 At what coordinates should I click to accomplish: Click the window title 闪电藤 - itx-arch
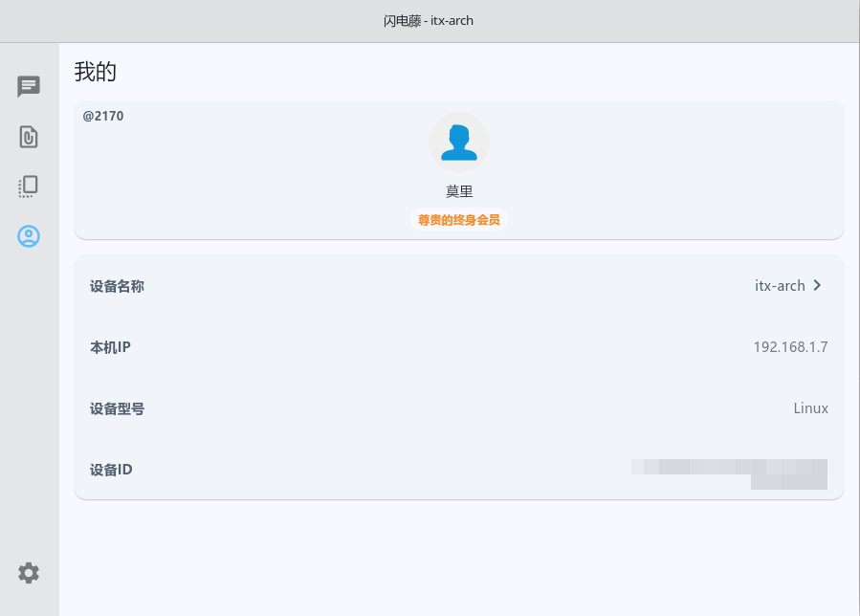pyautogui.click(x=429, y=21)
